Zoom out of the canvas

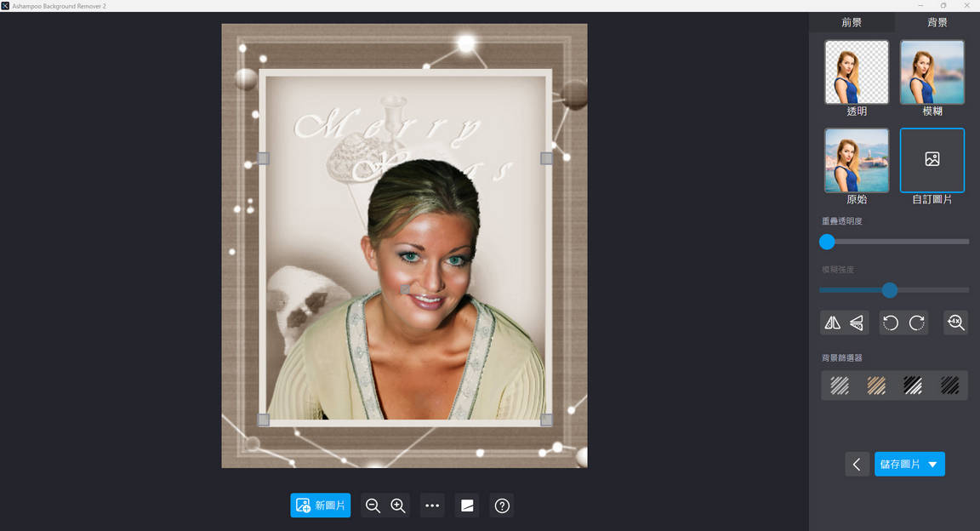373,505
